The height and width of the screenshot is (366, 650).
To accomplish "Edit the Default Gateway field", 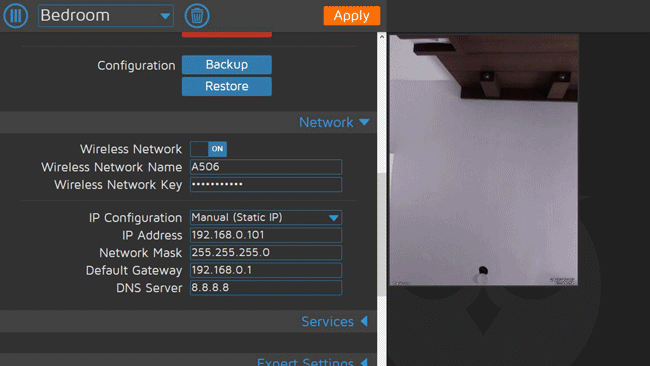I will 266,270.
